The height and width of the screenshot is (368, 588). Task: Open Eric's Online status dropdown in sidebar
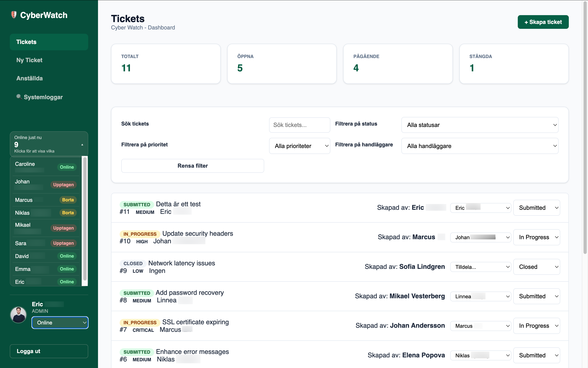60,322
